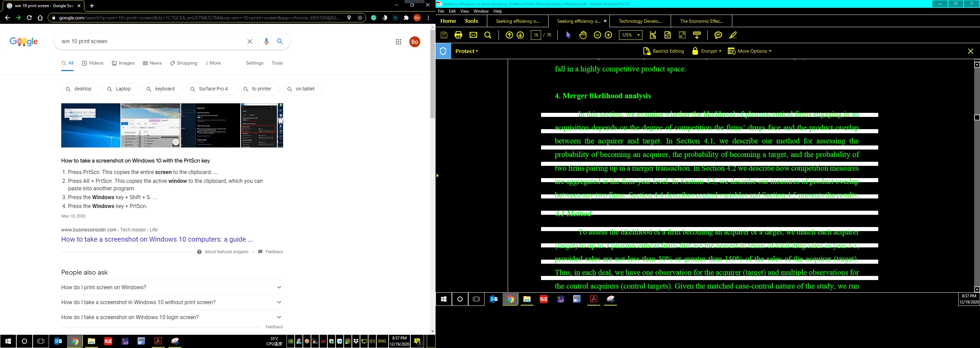980x348 pixels.
Task: Switch to Google News results
Action: pos(152,63)
